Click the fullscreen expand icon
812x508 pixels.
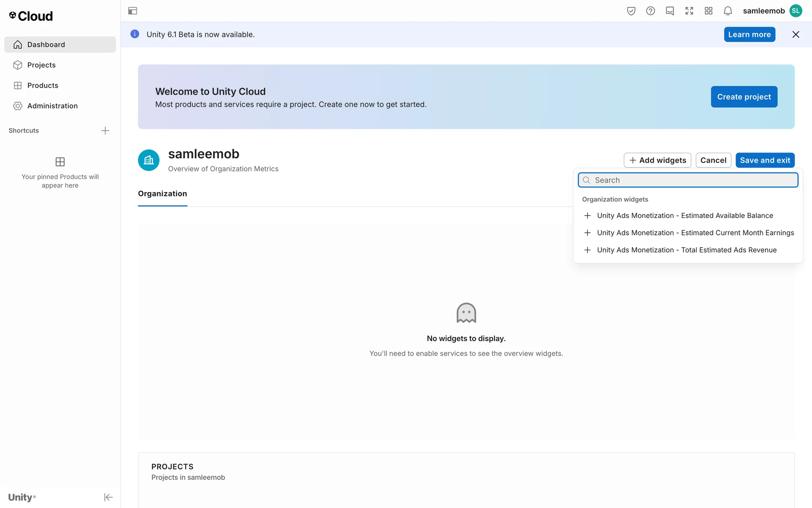(x=689, y=11)
